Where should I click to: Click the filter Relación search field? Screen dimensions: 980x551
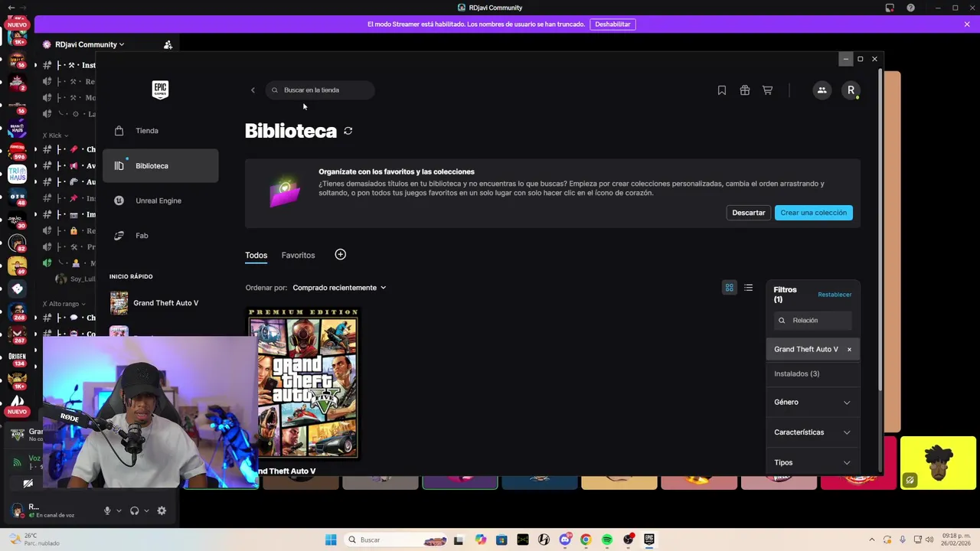(812, 321)
